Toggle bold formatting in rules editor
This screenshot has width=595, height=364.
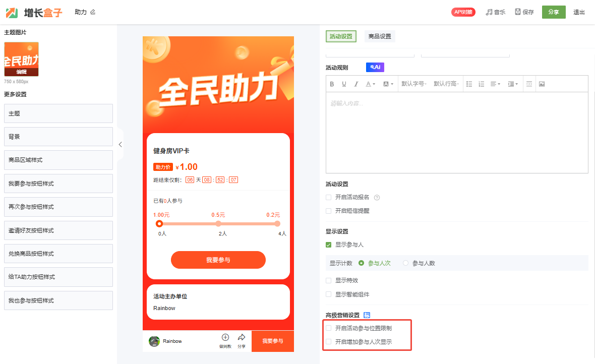pyautogui.click(x=332, y=84)
